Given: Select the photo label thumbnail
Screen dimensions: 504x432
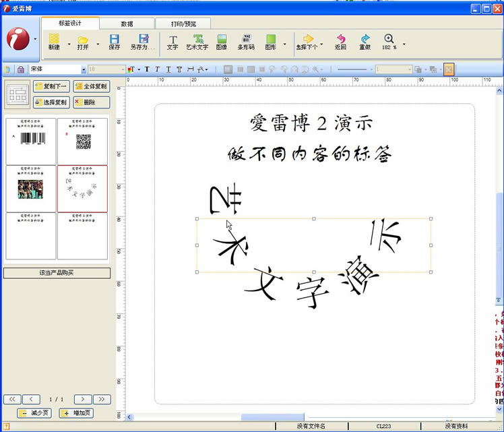Looking at the screenshot, I should click(31, 189).
